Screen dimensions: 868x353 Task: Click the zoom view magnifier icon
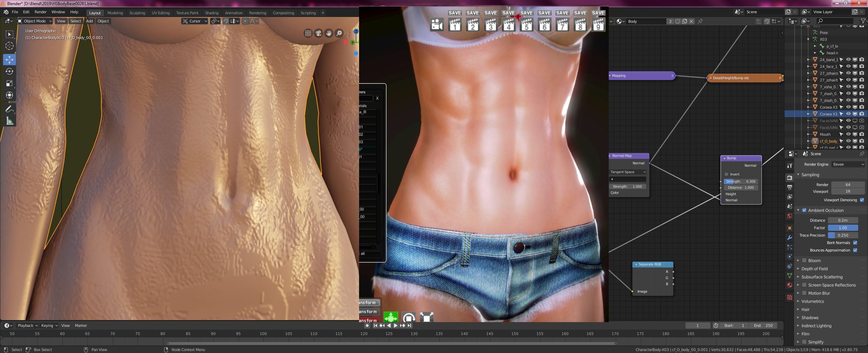click(x=339, y=33)
